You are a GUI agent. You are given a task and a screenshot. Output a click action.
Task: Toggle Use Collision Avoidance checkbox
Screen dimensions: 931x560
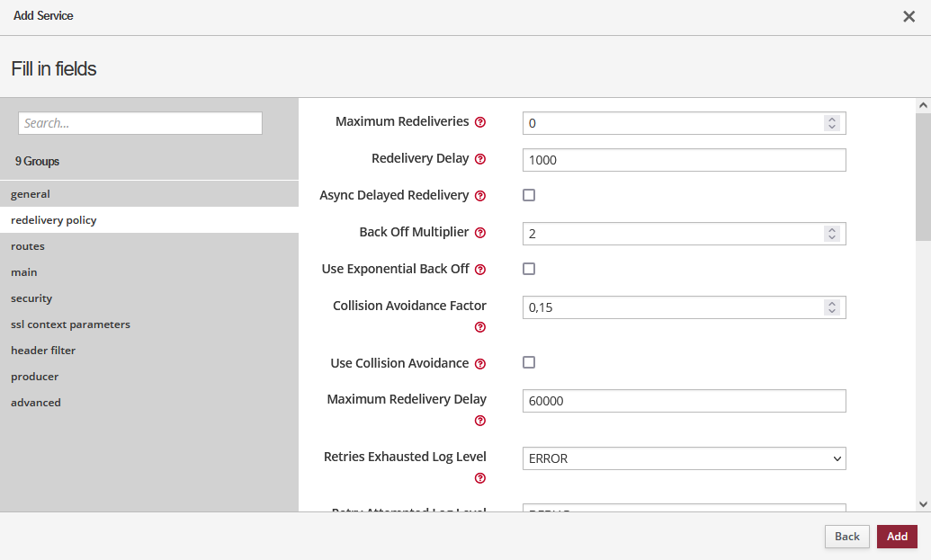529,362
